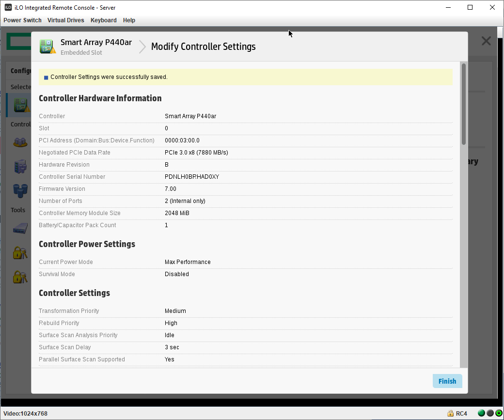Image resolution: width=504 pixels, height=420 pixels.
Task: Click the Smart Array P440ar breadcrumb title
Action: point(96,43)
